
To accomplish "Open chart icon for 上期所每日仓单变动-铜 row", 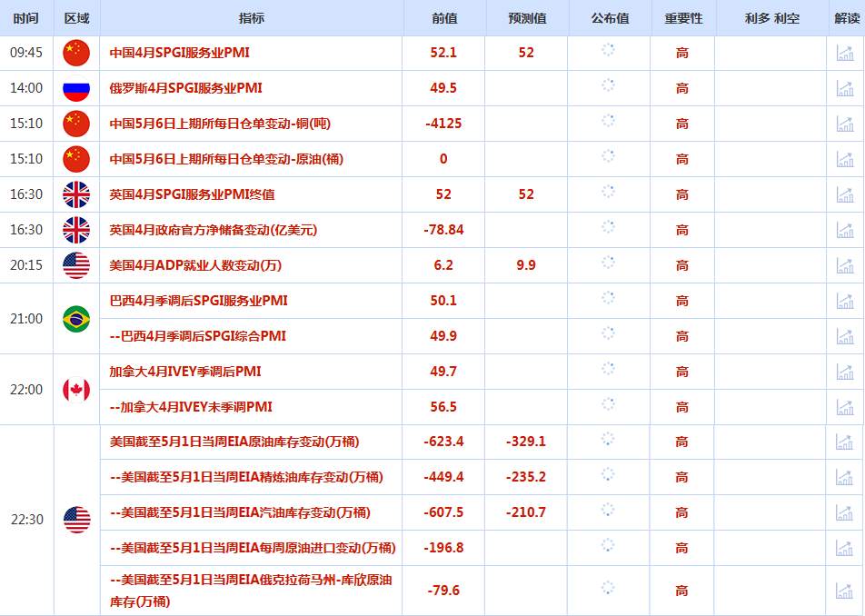I will point(845,124).
